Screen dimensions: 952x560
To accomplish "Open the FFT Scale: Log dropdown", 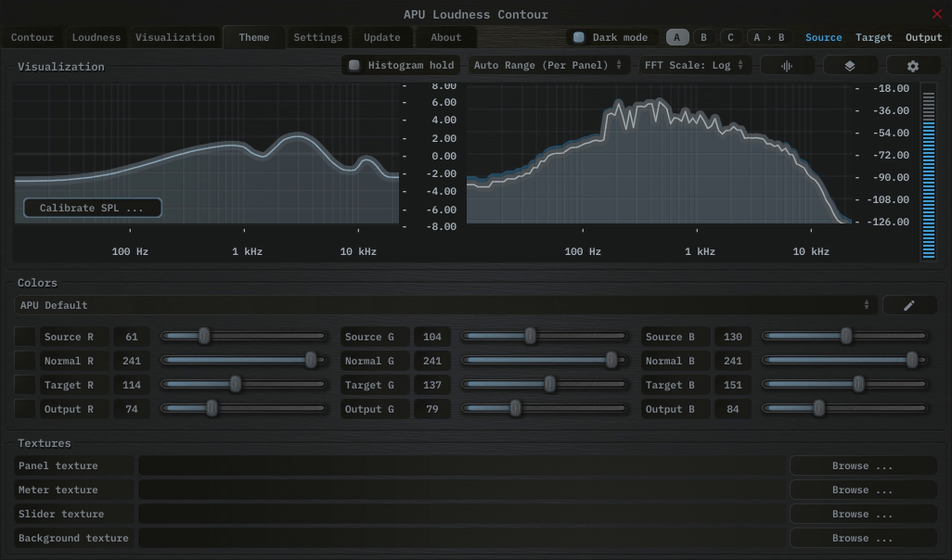I will tap(694, 66).
